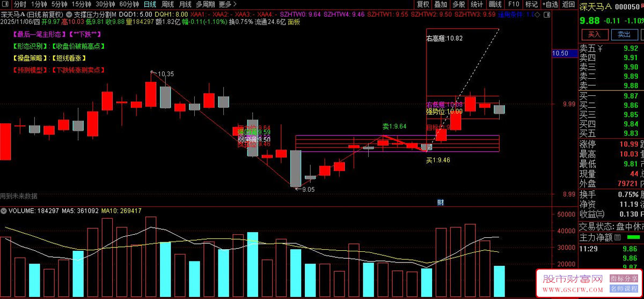Select the 30分钟 period tab
Screen dimensions: 644x299
point(105,4)
